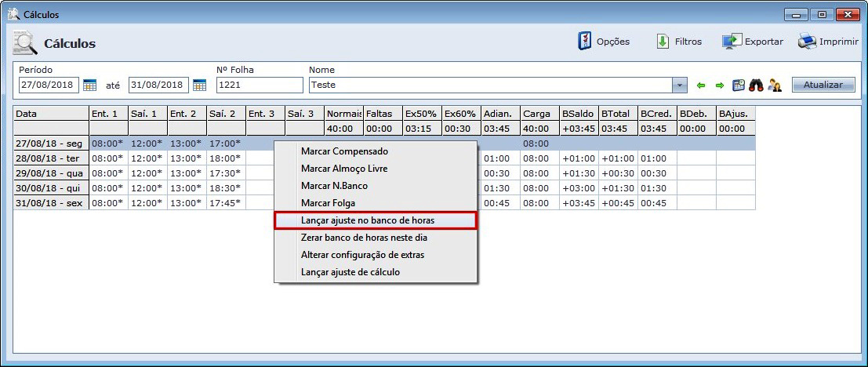Select the 31/08/18 - sex row
Viewport: 868px width, 367px height.
click(x=50, y=203)
